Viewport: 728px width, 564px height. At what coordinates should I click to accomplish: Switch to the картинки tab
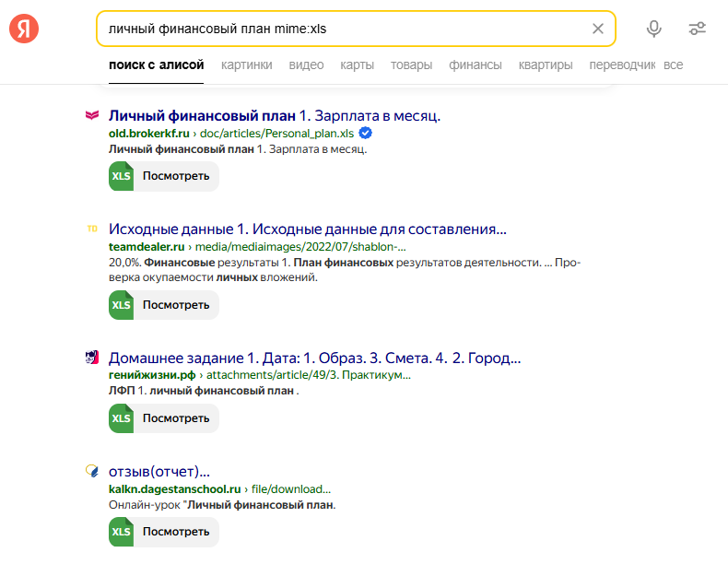point(247,65)
